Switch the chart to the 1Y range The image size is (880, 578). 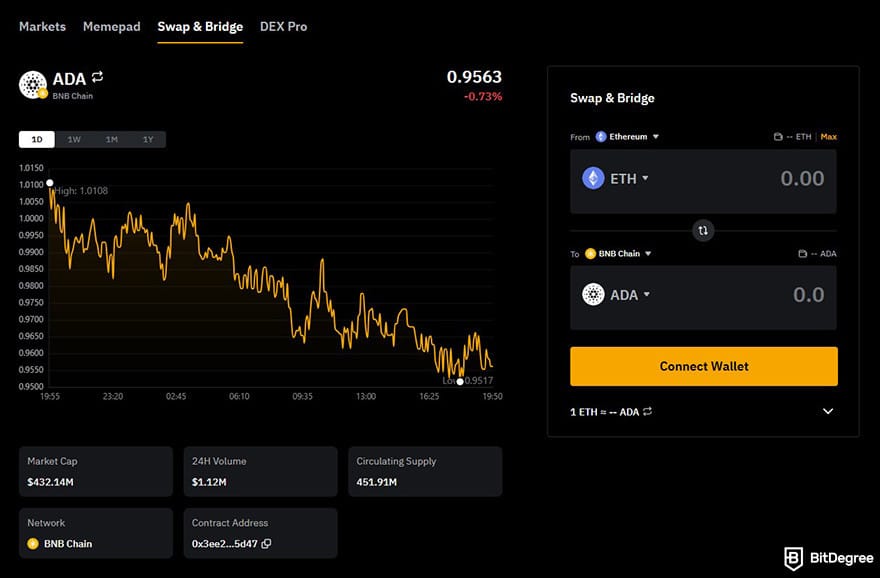pyautogui.click(x=148, y=139)
